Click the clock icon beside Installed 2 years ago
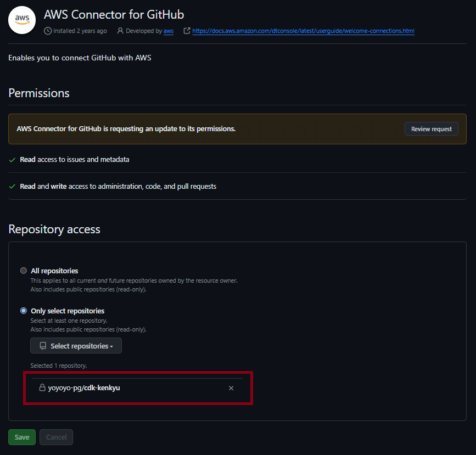The image size is (476, 455). (48, 31)
